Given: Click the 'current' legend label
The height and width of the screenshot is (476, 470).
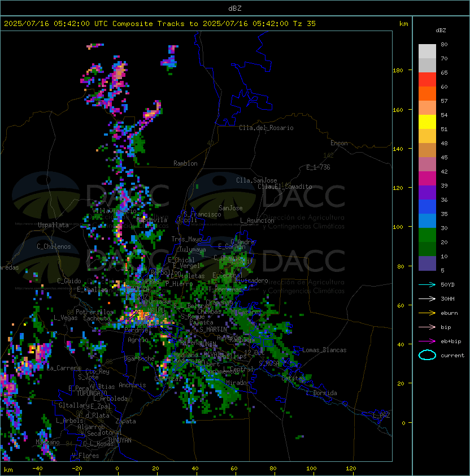Looking at the screenshot, I should [x=452, y=356].
